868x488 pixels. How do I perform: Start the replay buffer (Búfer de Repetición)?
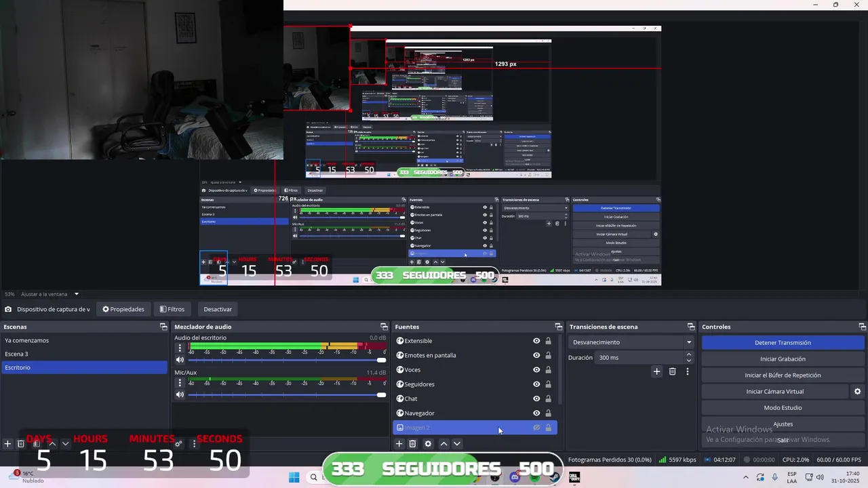[783, 375]
